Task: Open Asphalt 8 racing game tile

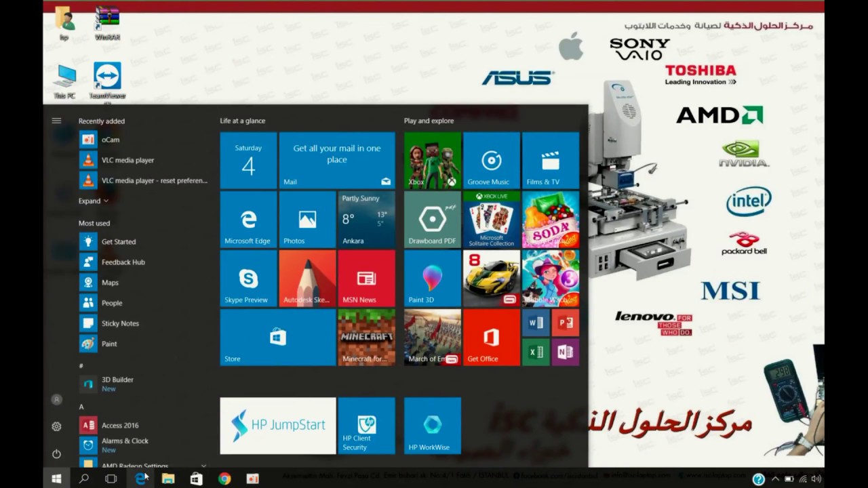Action: pos(491,278)
